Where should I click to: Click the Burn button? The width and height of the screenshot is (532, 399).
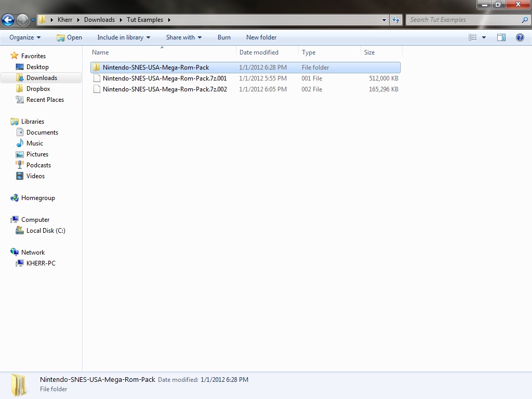(x=224, y=37)
